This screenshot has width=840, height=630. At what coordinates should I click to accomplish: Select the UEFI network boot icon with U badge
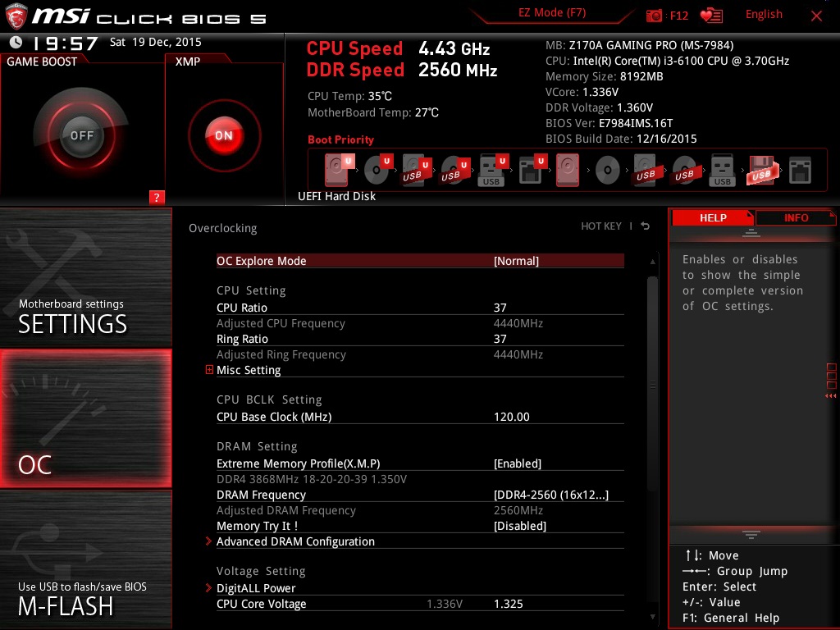532,169
